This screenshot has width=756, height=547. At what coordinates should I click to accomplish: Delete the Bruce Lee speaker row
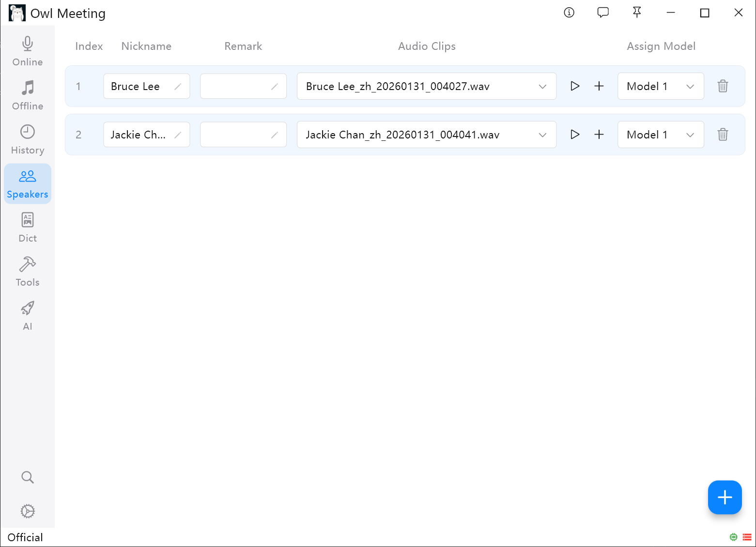pos(723,86)
